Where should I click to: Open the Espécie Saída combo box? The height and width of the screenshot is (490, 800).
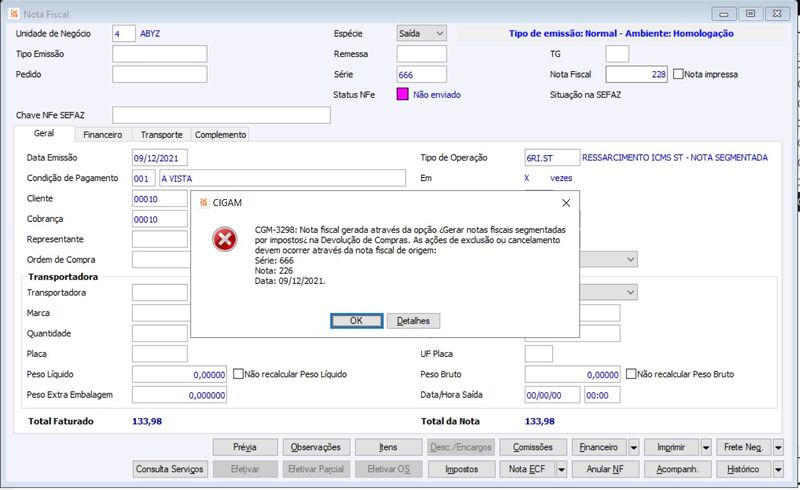(421, 34)
